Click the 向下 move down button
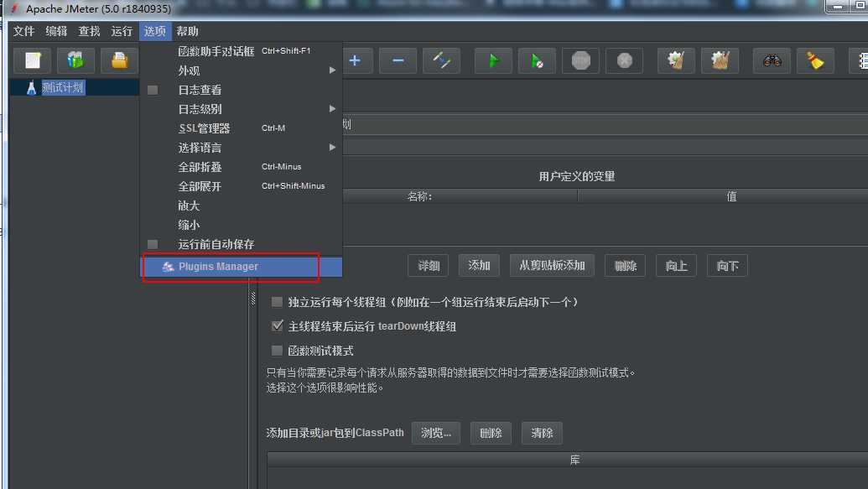The image size is (868, 489). pos(727,266)
